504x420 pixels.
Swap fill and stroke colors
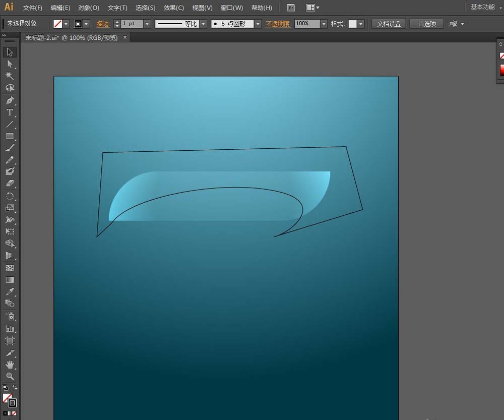pos(15,387)
